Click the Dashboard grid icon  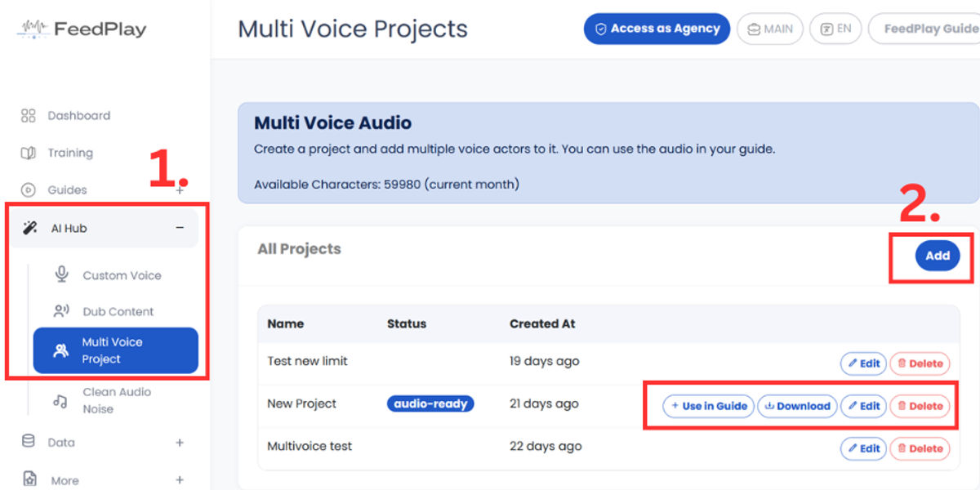[x=28, y=116]
